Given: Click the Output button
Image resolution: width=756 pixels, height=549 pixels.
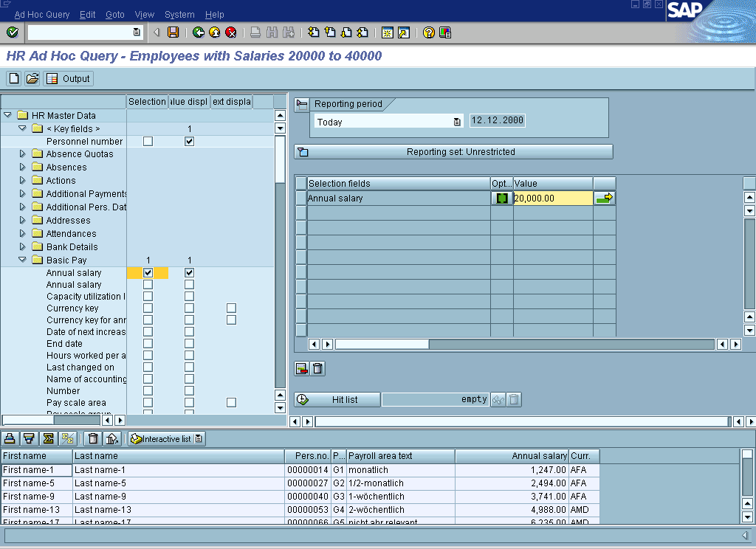Looking at the screenshot, I should (x=69, y=78).
